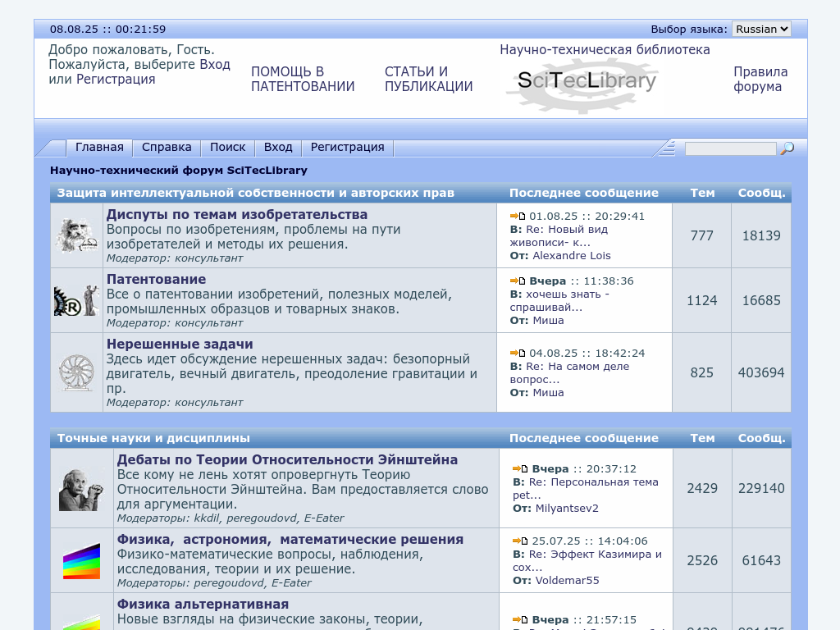Screen dimensions: 840x630
Task: Collapse the header using the striped toggle icon
Action: 667,148
